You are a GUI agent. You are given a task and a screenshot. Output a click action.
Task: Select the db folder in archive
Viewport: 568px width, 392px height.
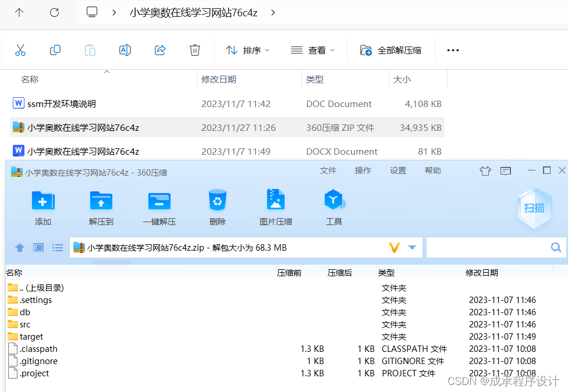[19, 312]
